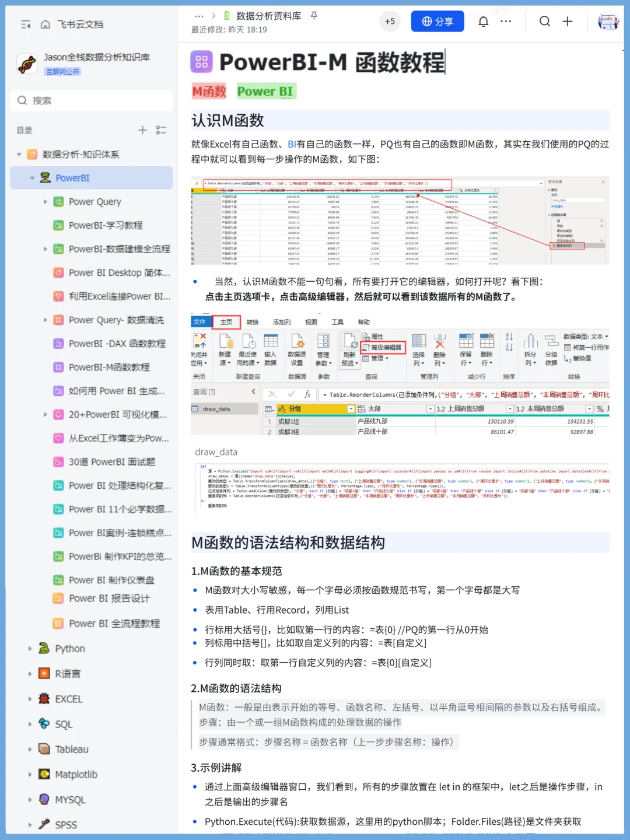Open the breadcrumb ellipsis menu

(x=199, y=16)
